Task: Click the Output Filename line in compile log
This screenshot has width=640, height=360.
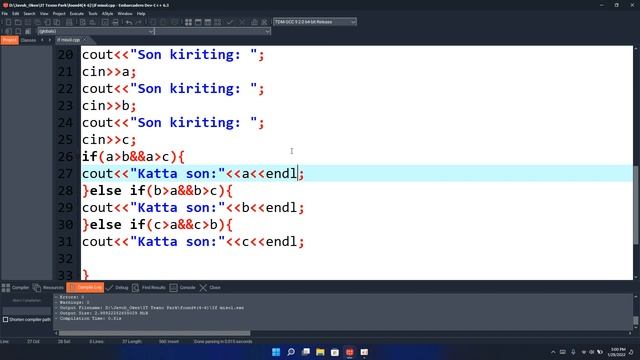Action: (x=149, y=308)
